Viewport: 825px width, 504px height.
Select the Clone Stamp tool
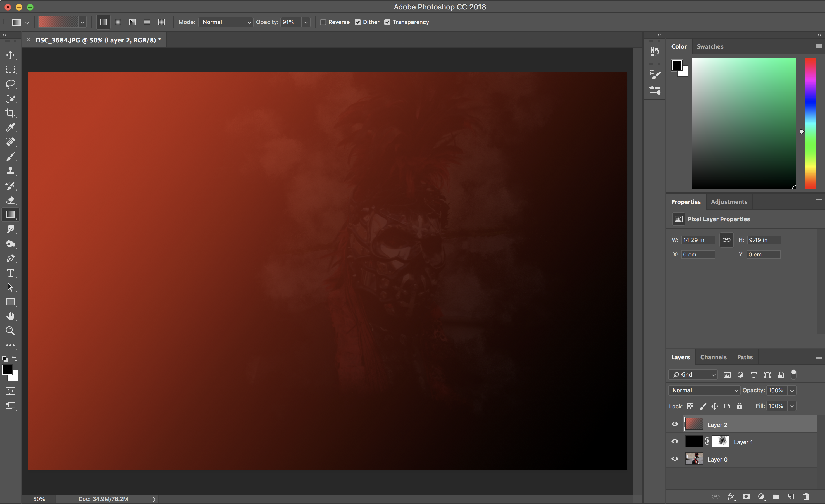point(10,171)
